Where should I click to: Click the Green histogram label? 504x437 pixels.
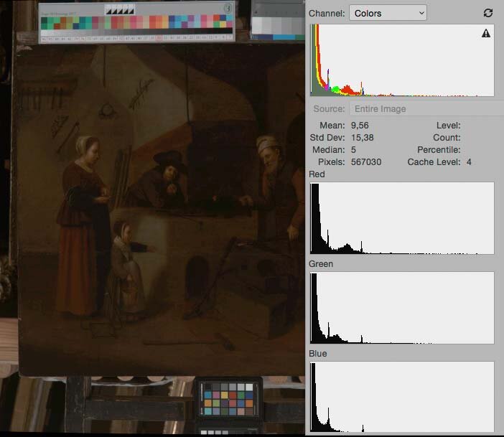click(x=321, y=264)
